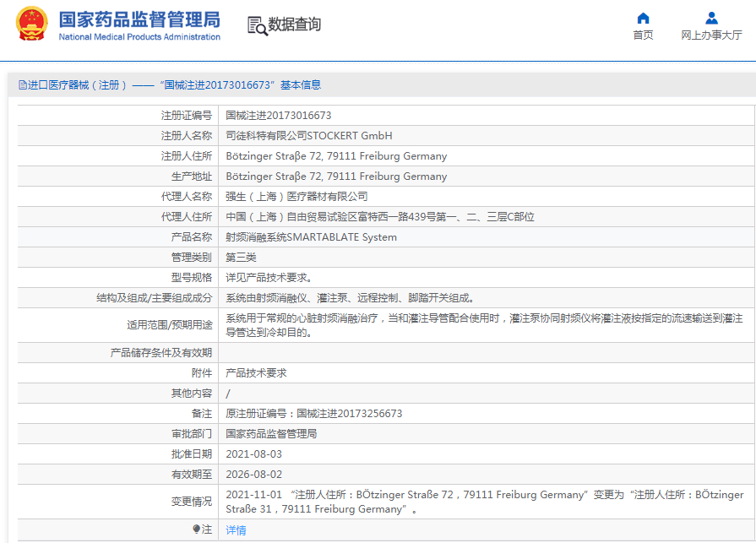
Task: Click National Medical Products Administration subtitle
Action: click(139, 37)
